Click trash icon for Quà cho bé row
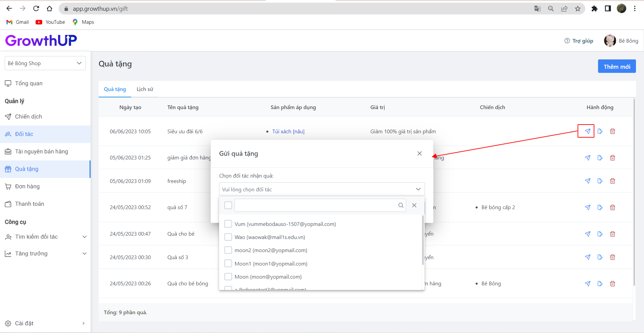The height and width of the screenshot is (333, 644). pyautogui.click(x=612, y=234)
